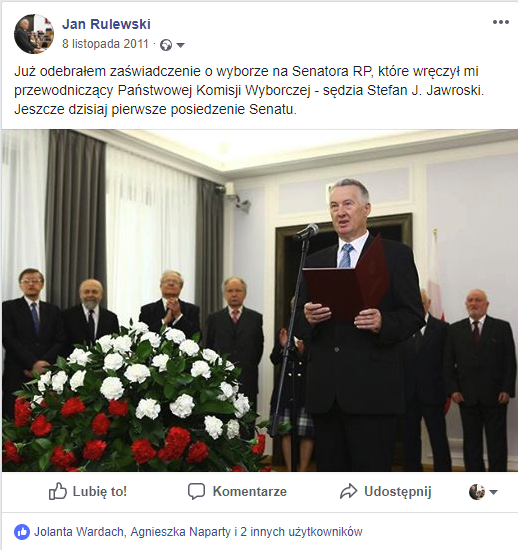Click the post text about Senatora RP
518x550 pixels.
click(249, 90)
